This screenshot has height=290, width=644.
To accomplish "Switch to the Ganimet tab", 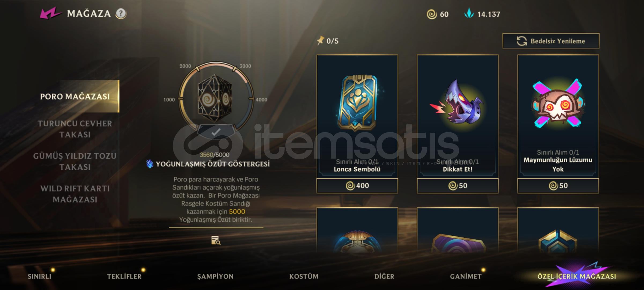I will point(466,276).
